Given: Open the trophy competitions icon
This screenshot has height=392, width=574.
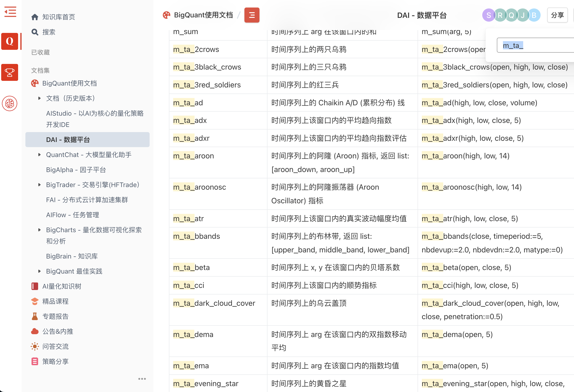Looking at the screenshot, I should point(10,72).
